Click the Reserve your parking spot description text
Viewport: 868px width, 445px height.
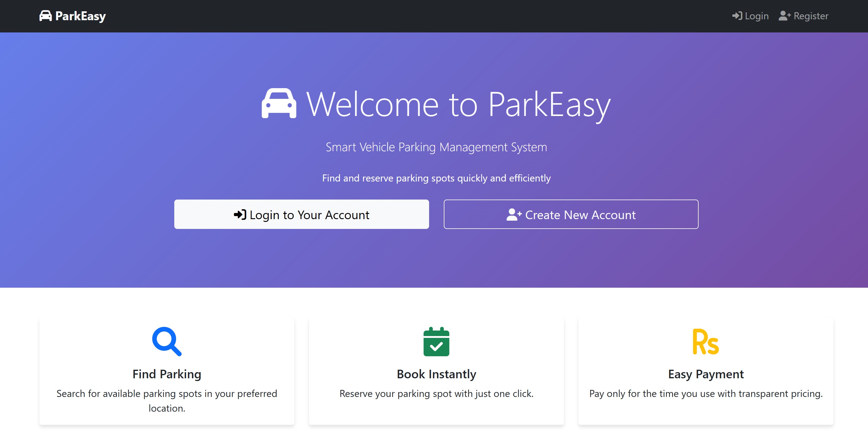[436, 394]
